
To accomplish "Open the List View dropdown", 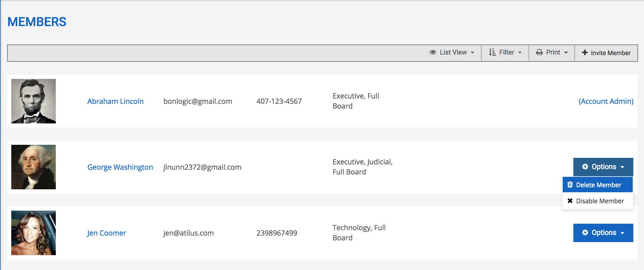I will (452, 53).
